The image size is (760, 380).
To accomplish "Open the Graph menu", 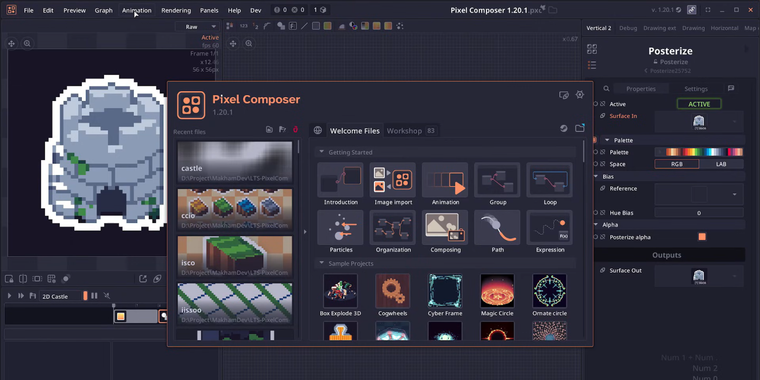I will 104,10.
